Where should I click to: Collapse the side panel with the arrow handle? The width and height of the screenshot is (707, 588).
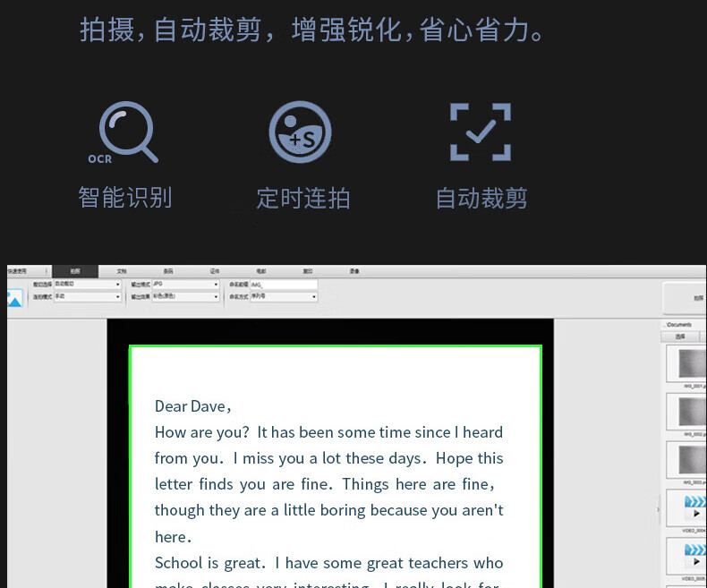tap(660, 508)
